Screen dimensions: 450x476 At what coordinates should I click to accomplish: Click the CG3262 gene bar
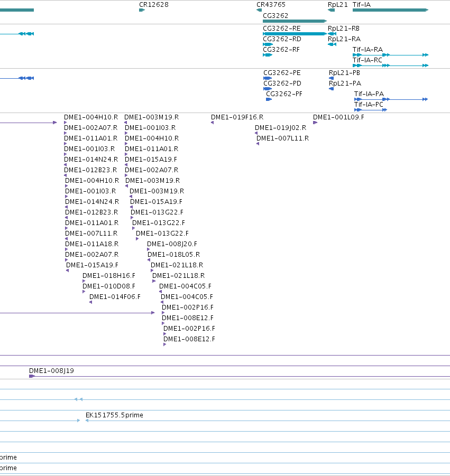[295, 21]
